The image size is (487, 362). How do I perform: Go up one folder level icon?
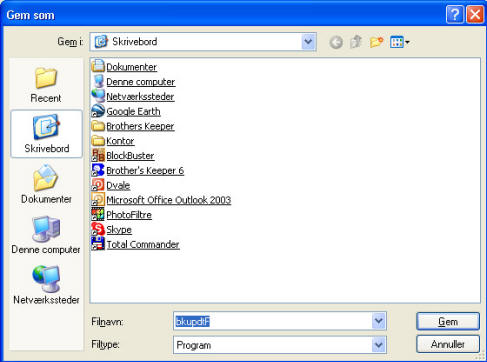[x=356, y=42]
